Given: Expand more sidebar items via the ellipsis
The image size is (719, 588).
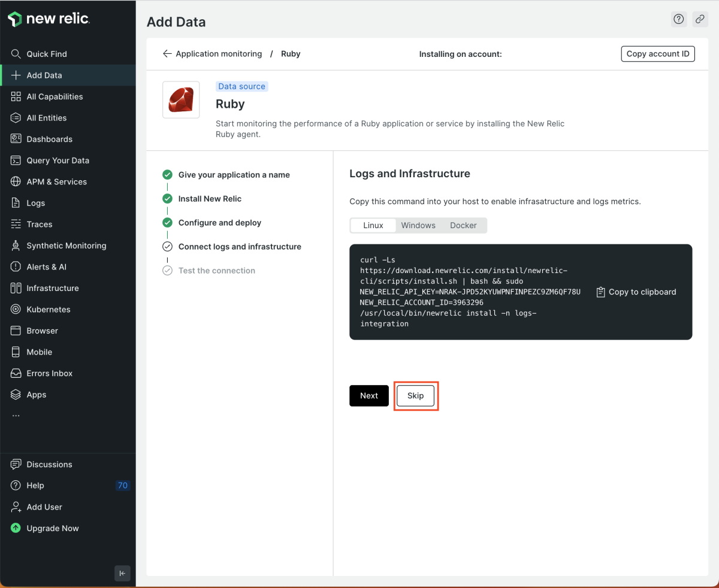Looking at the screenshot, I should pyautogui.click(x=16, y=416).
